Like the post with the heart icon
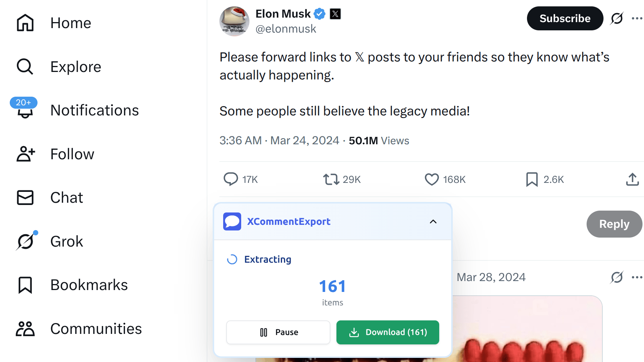Viewport: 644px width, 362px height. pos(432,179)
